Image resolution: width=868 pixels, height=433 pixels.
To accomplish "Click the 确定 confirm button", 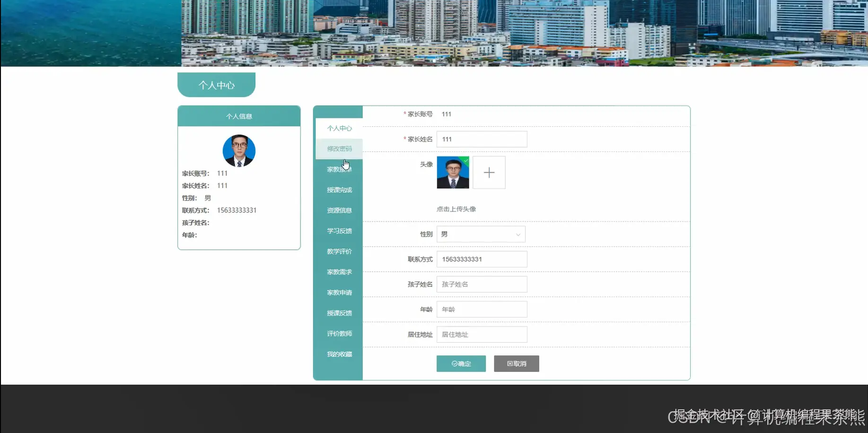I will 461,363.
